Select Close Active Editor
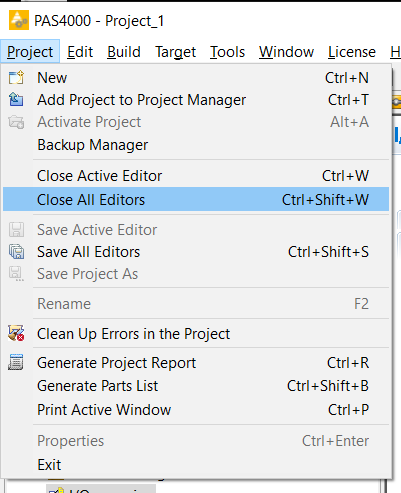Image resolution: width=401 pixels, height=493 pixels. point(196,176)
